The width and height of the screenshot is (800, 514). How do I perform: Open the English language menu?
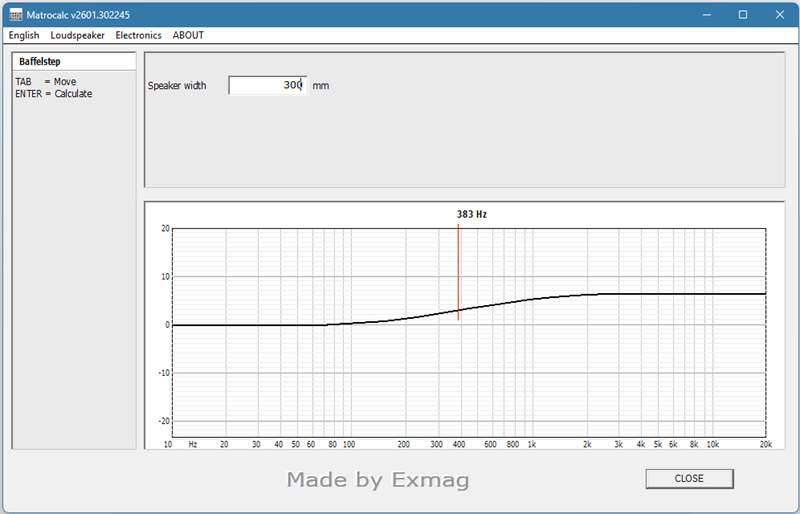[x=24, y=35]
